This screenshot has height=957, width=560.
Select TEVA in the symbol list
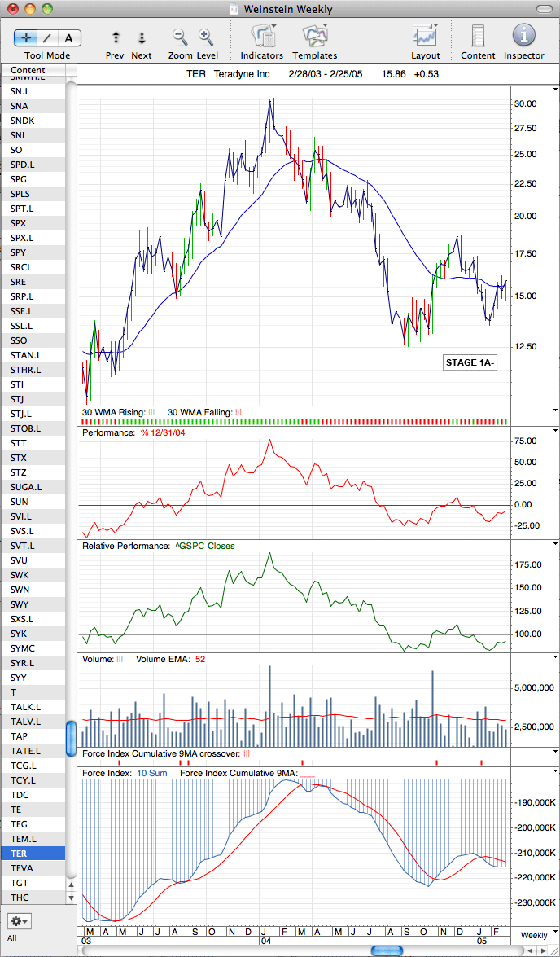pos(33,867)
